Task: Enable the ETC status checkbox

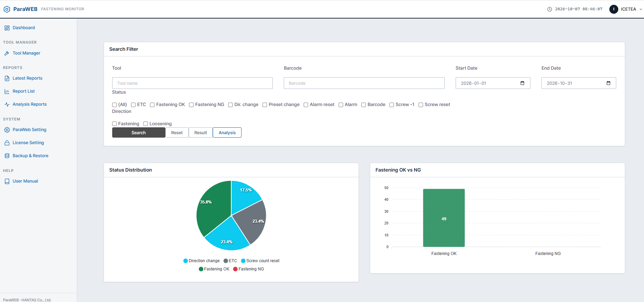Action: coord(133,105)
